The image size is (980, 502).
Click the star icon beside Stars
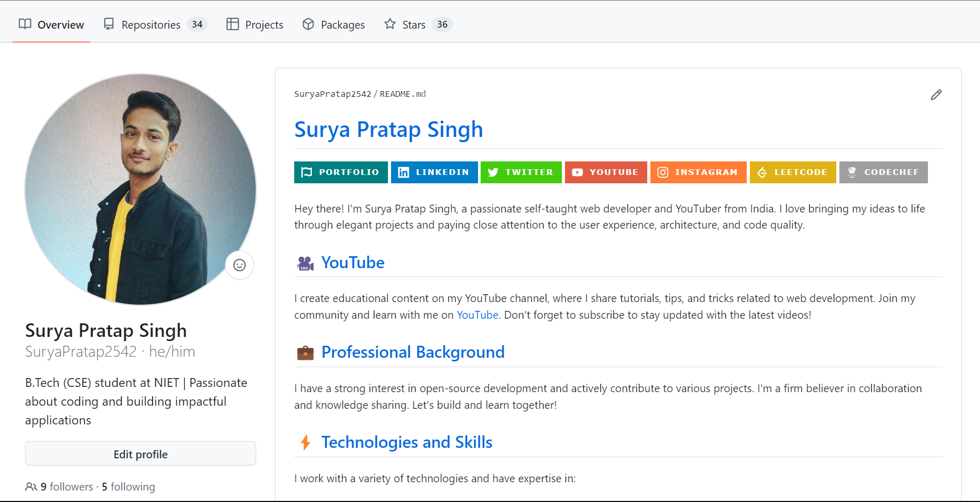coord(390,24)
